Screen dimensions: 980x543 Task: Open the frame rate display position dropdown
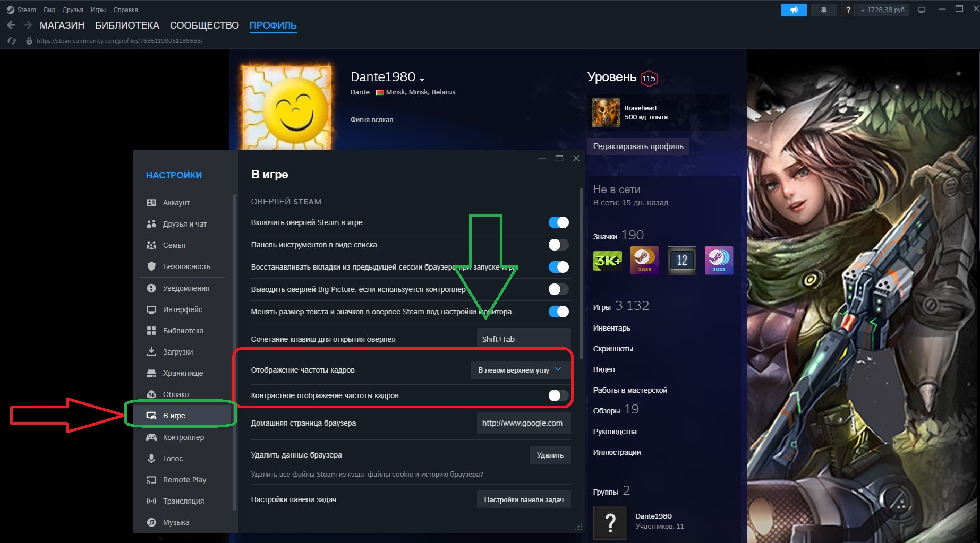click(x=520, y=370)
